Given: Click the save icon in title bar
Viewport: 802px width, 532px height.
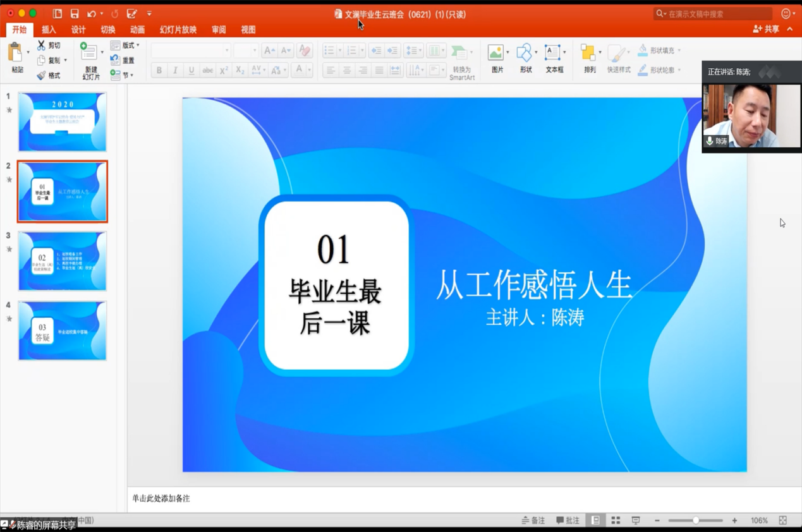Looking at the screenshot, I should (75, 13).
